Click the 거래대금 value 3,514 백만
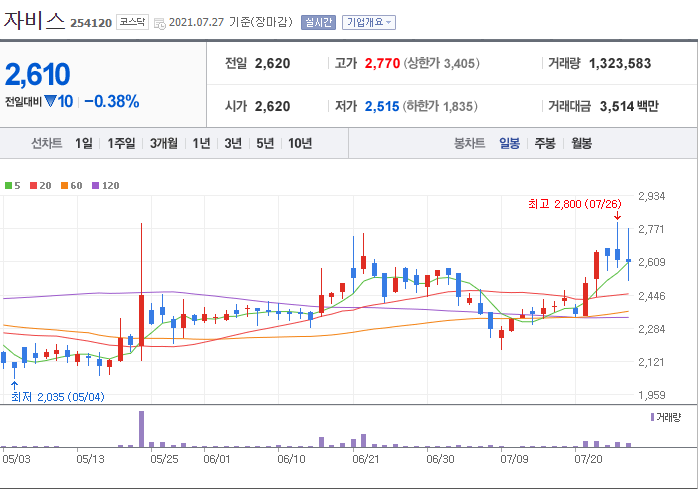This screenshot has width=698, height=489. pos(629,106)
